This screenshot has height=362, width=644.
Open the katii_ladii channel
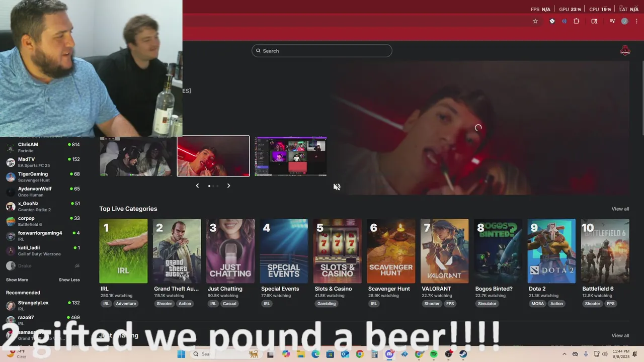tap(43, 250)
